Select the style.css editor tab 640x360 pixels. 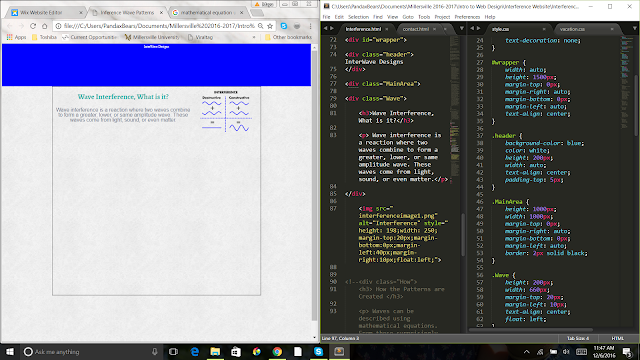[x=500, y=29]
